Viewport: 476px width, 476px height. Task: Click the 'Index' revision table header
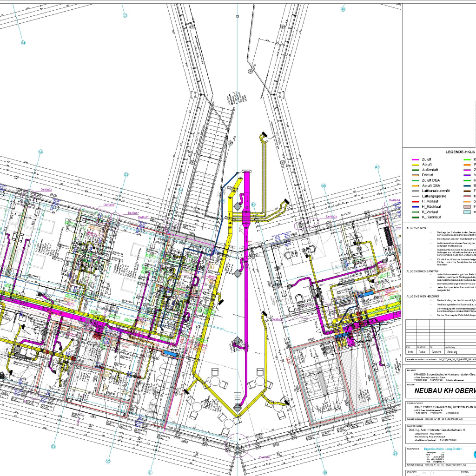tap(411, 352)
